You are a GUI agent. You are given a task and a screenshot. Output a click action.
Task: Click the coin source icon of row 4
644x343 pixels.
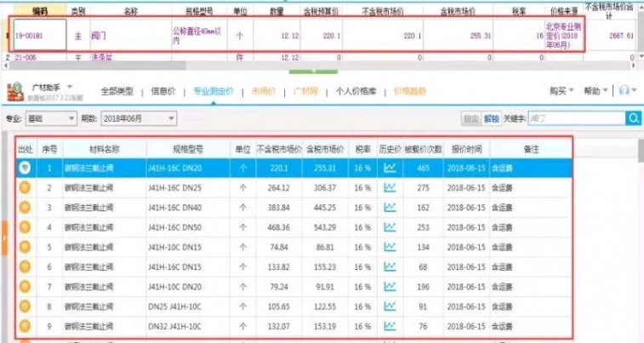coord(25,227)
